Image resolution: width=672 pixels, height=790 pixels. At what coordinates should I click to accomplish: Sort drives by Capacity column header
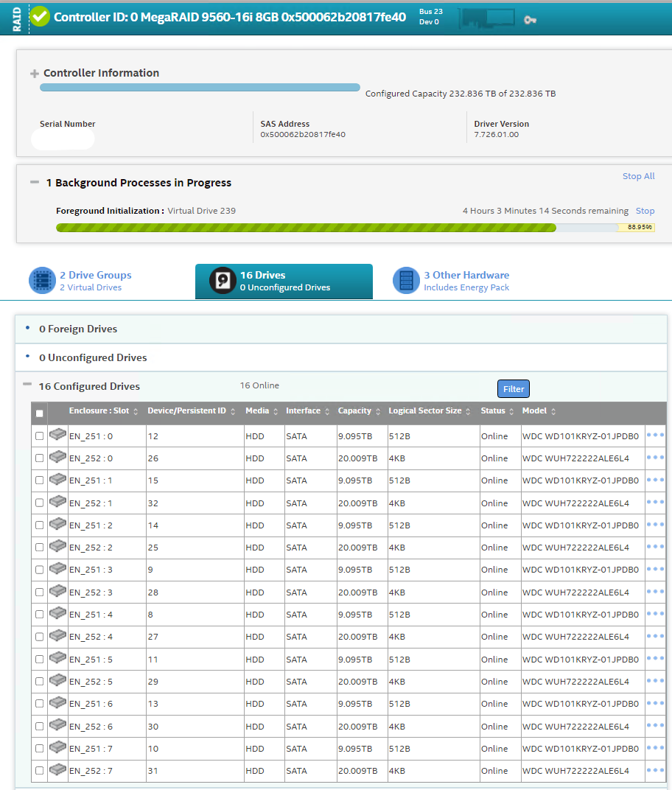pyautogui.click(x=354, y=411)
